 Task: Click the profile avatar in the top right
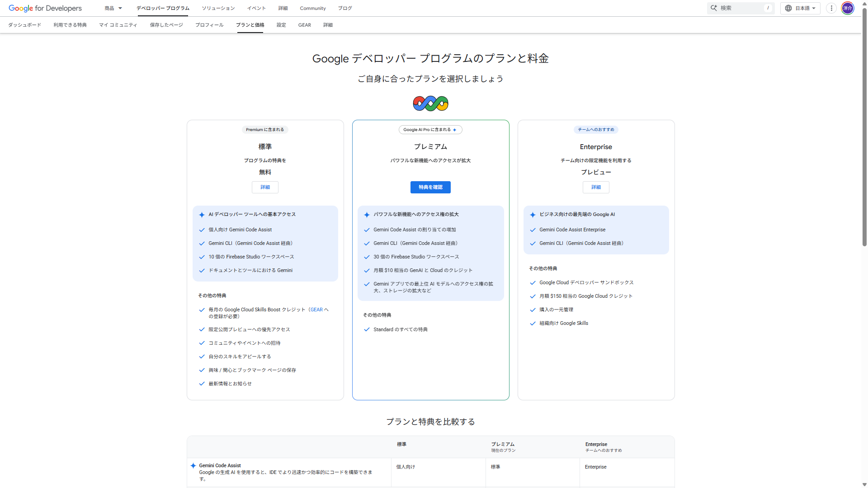848,8
